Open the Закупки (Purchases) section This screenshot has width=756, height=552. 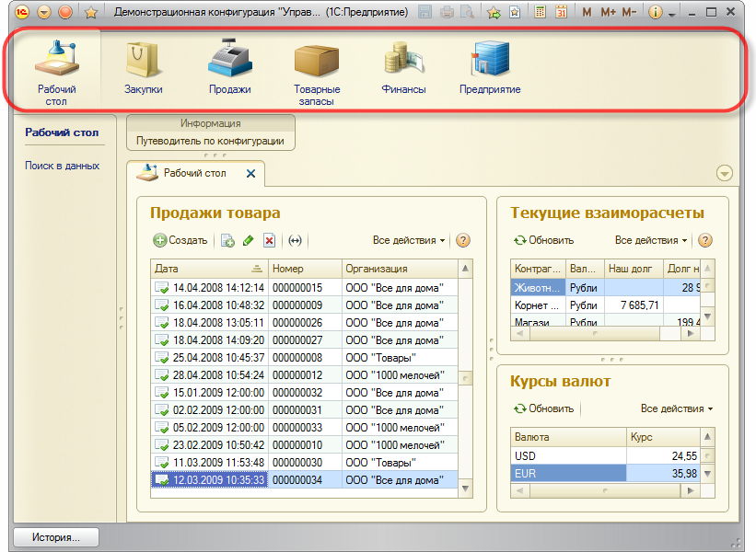point(144,67)
